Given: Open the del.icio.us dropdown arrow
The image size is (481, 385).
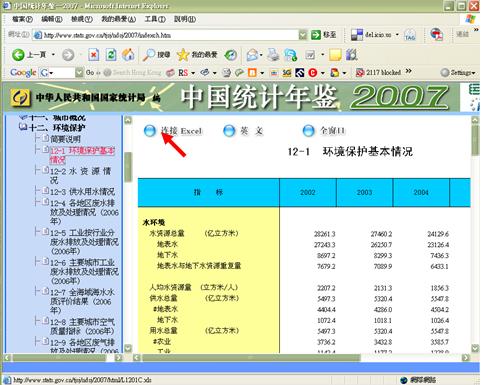Looking at the screenshot, I should (397, 35).
